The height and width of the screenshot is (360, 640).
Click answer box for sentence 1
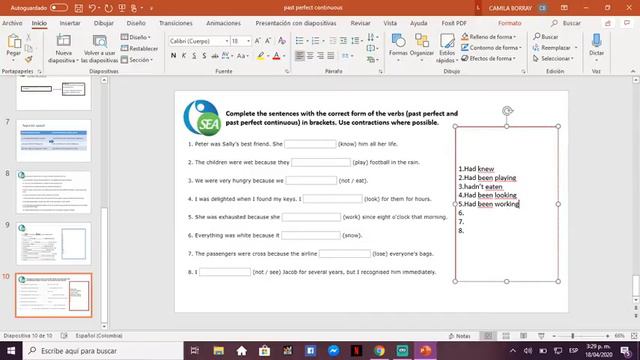point(310,144)
